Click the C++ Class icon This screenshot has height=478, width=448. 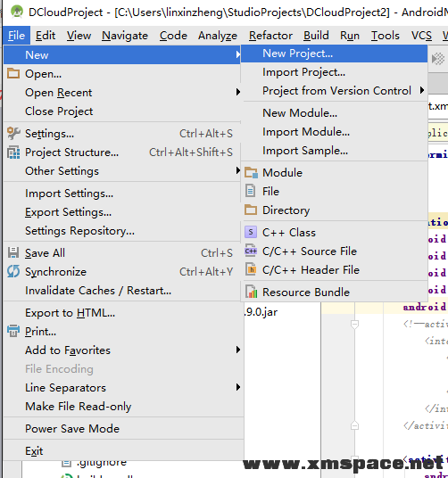pos(251,232)
